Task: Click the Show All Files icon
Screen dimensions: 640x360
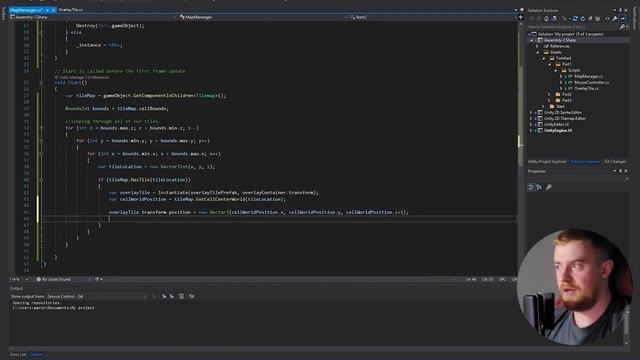Action: pyautogui.click(x=598, y=19)
